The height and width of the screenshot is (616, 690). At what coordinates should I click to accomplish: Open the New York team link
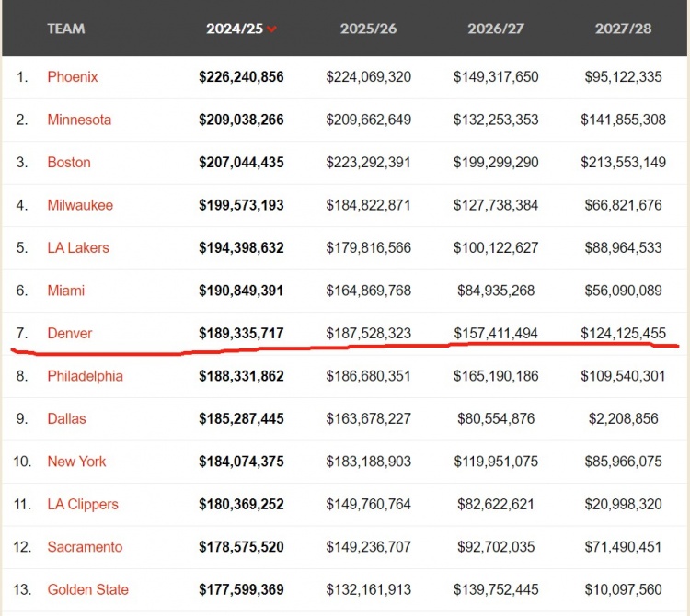pos(76,462)
